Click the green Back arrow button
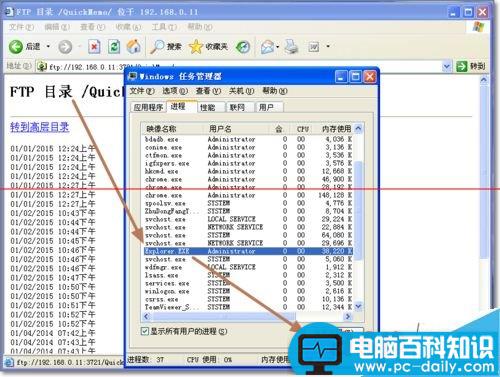Viewport: 500px width, 377px height. (x=16, y=47)
